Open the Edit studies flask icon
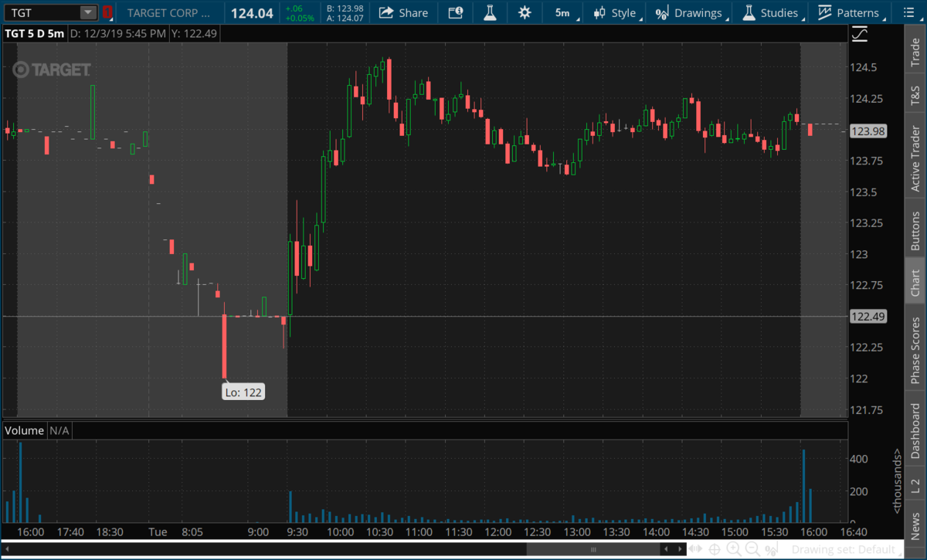 coord(490,12)
